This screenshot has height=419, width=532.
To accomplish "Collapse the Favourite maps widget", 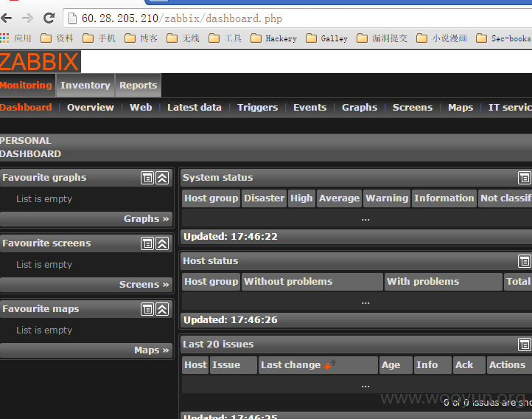I will pyautogui.click(x=162, y=309).
